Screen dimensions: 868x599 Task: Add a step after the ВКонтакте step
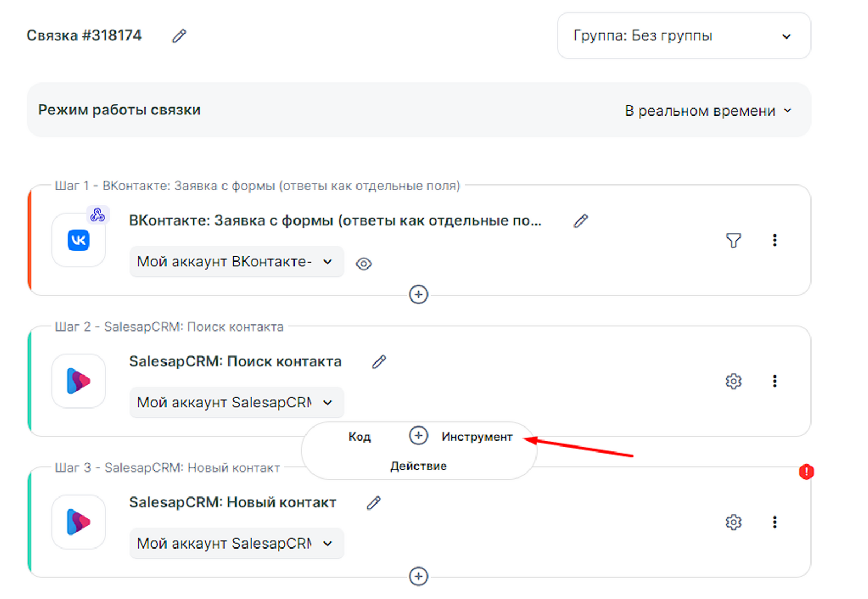click(418, 295)
